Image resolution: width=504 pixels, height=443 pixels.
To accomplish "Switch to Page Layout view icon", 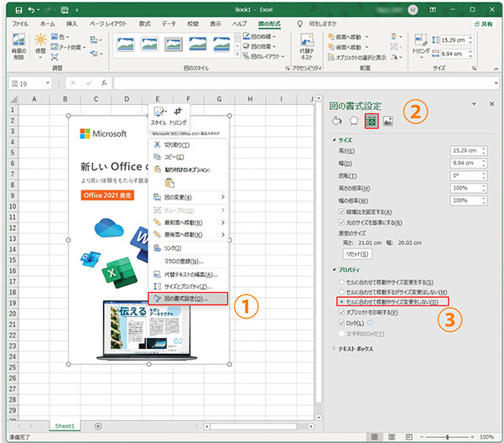I will (392, 436).
